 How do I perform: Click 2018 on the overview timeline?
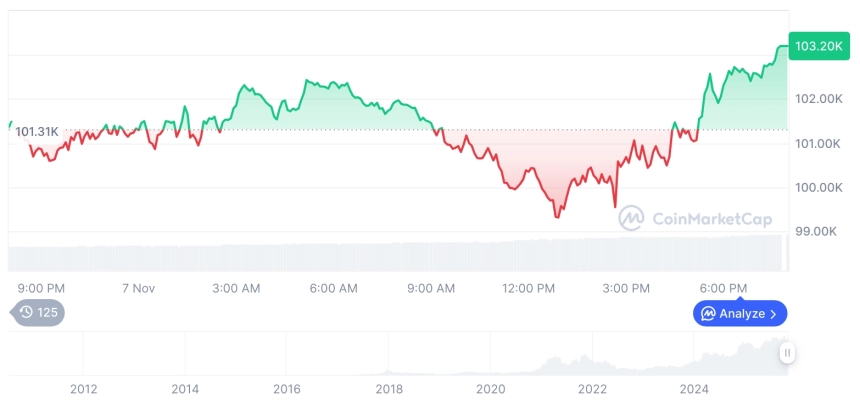[389, 388]
